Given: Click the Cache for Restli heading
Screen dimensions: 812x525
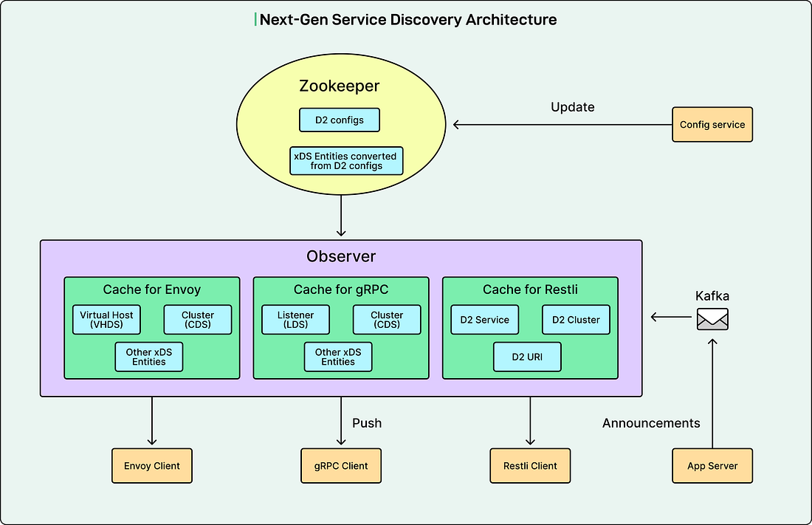Looking at the screenshot, I should tap(530, 289).
